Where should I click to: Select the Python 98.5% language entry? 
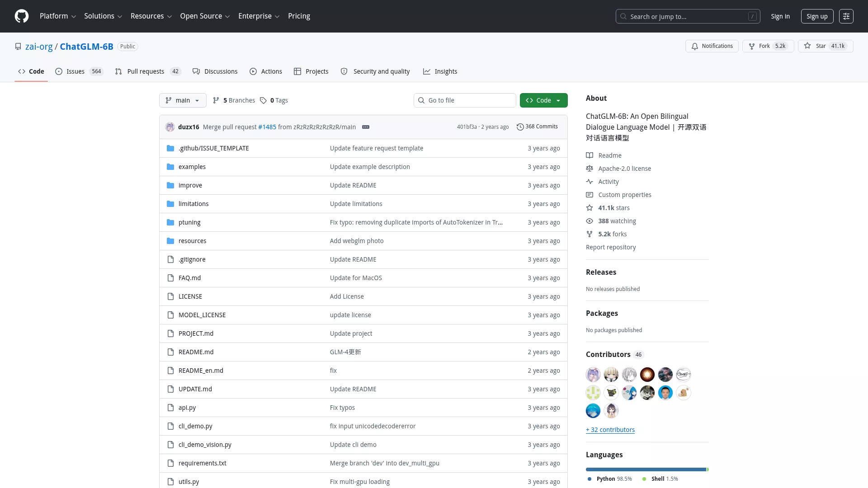click(x=609, y=479)
